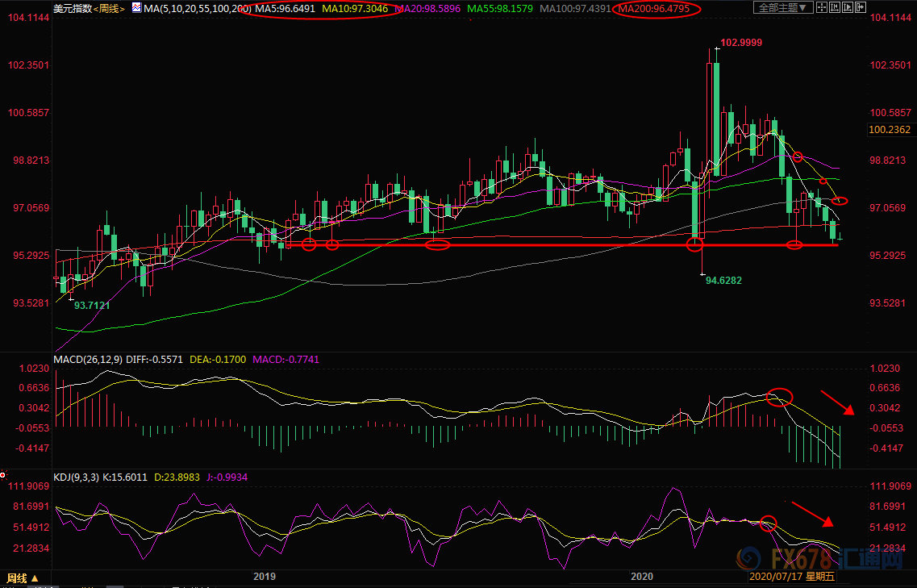
Task: Click the 100.2362 current price tag
Action: point(890,129)
